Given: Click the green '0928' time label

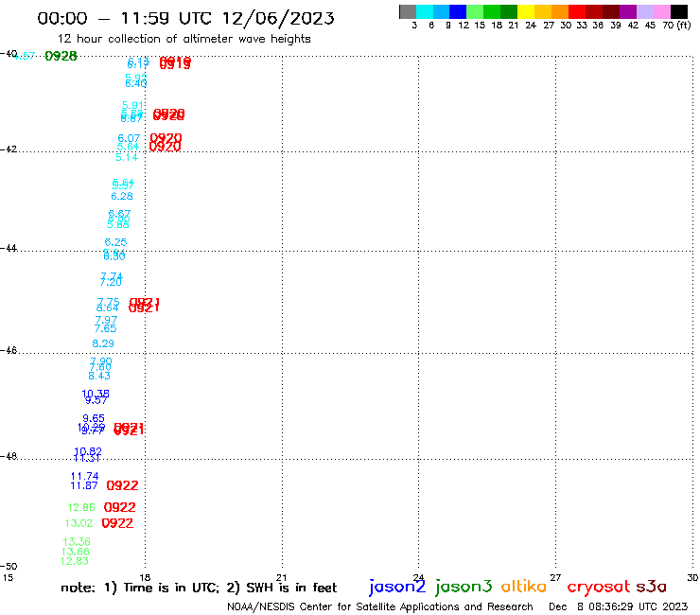Looking at the screenshot, I should click(x=61, y=56).
